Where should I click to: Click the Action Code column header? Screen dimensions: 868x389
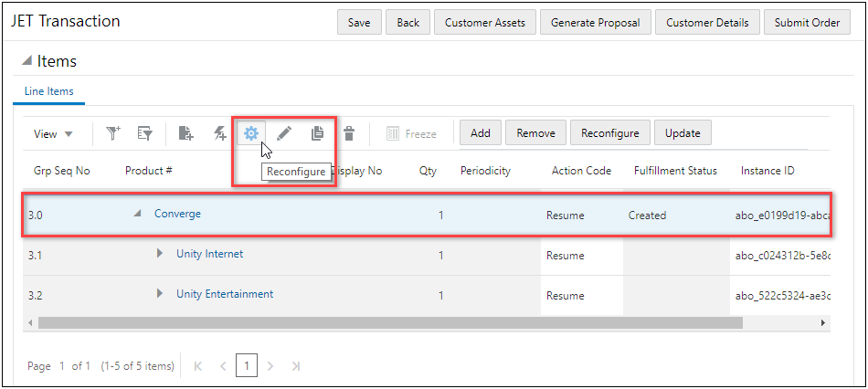581,171
